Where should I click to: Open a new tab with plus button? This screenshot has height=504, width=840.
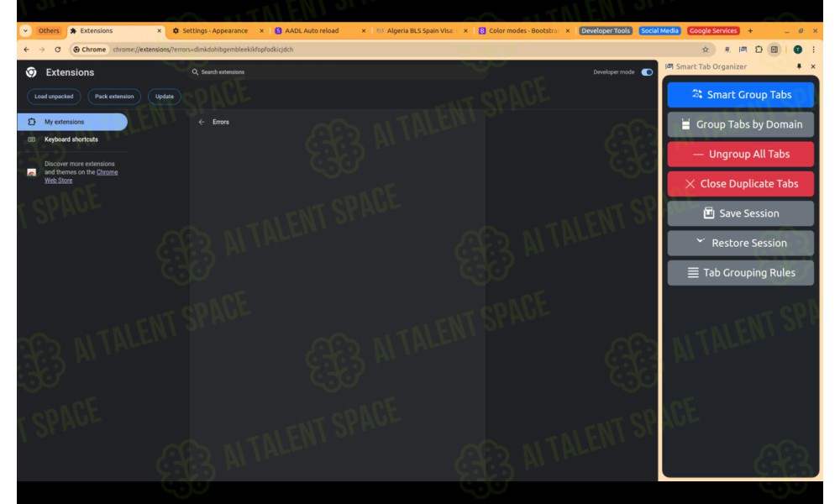[750, 31]
